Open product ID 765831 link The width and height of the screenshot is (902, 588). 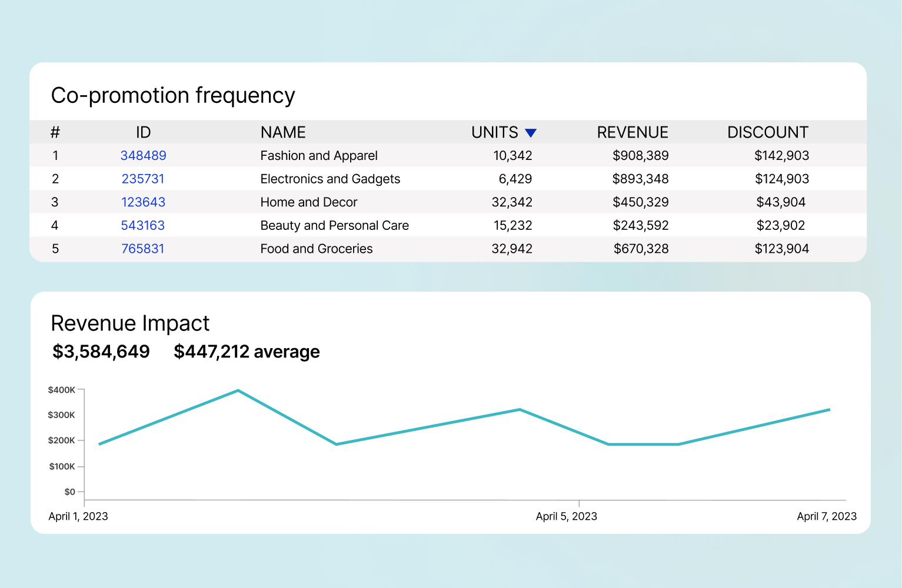click(143, 249)
